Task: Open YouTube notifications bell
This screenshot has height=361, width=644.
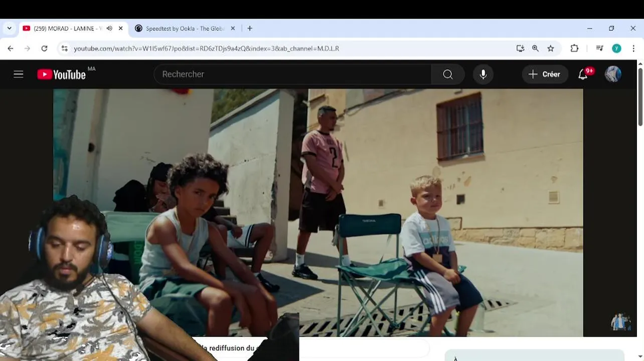Action: pyautogui.click(x=583, y=74)
